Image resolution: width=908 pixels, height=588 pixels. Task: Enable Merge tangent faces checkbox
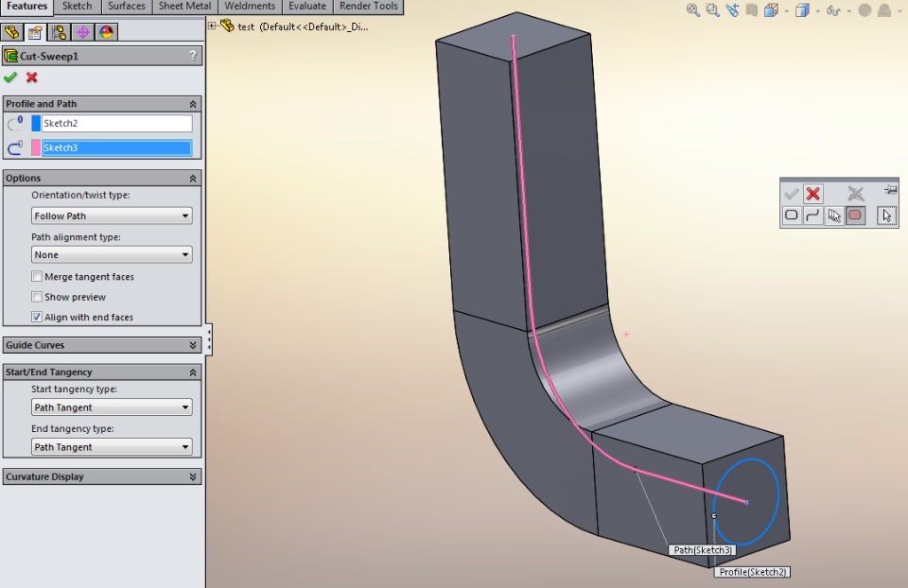pyautogui.click(x=37, y=277)
